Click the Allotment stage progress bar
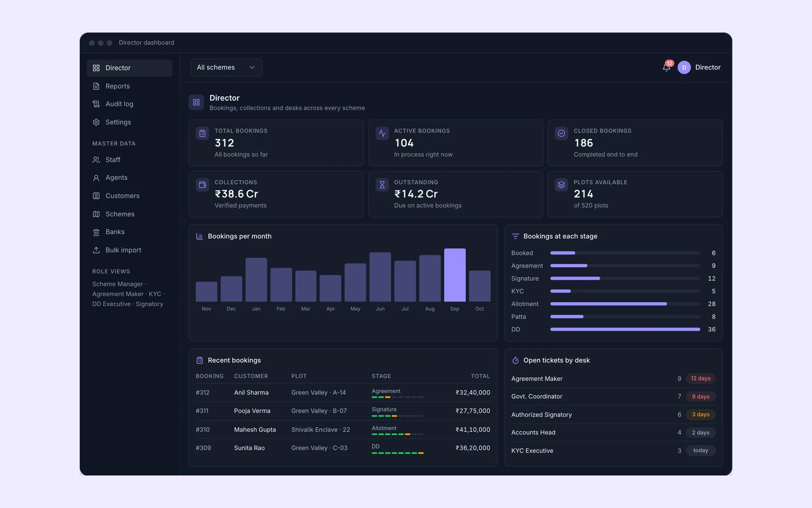 click(625, 304)
